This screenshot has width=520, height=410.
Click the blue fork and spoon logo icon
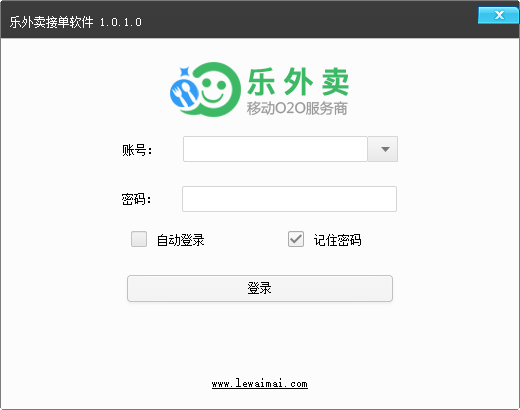click(184, 90)
